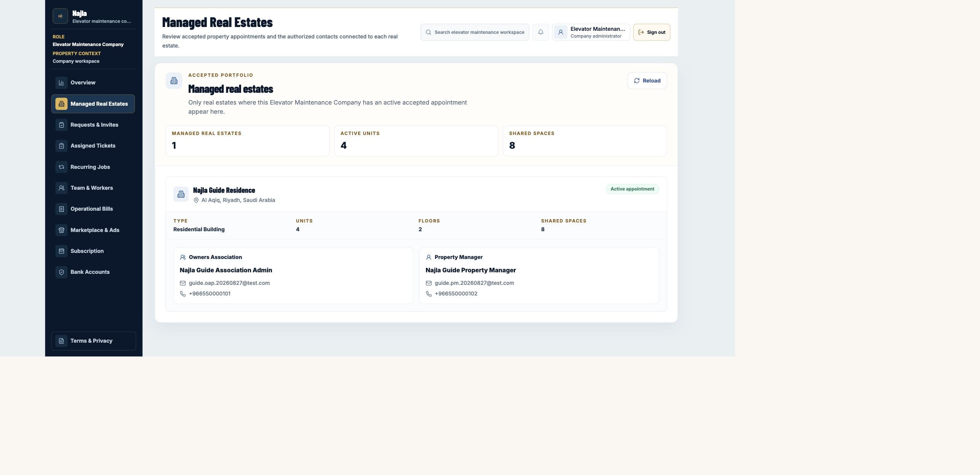Screen dimensions: 980x475
Task: Click the envelope icon beside guide.oap email
Action: point(183,283)
